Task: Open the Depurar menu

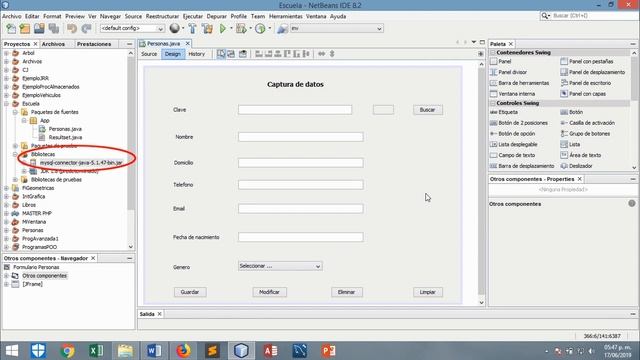Action: [x=217, y=16]
